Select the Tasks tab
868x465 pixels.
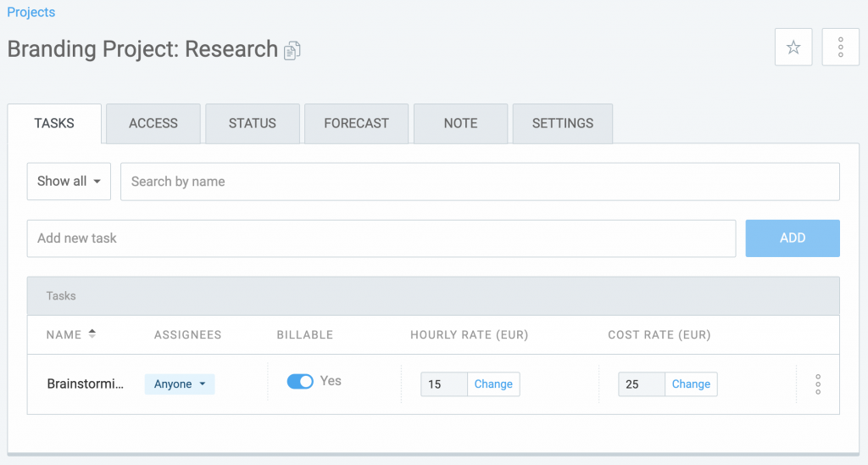pos(54,123)
